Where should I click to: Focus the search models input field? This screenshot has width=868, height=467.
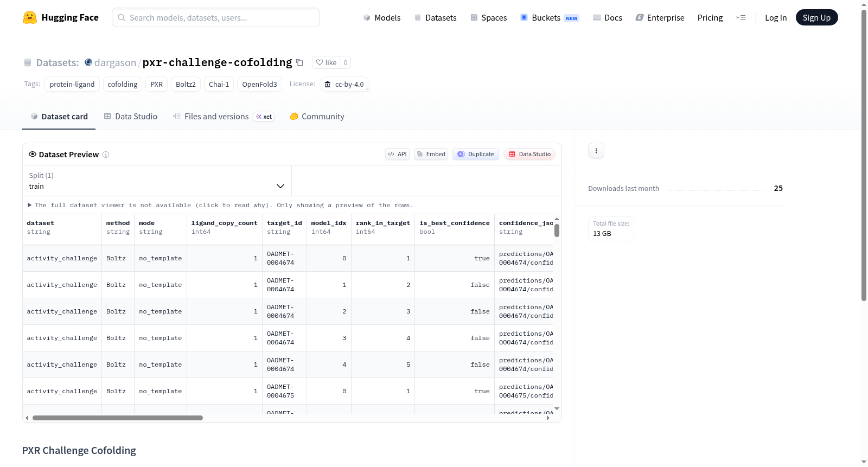[216, 17]
